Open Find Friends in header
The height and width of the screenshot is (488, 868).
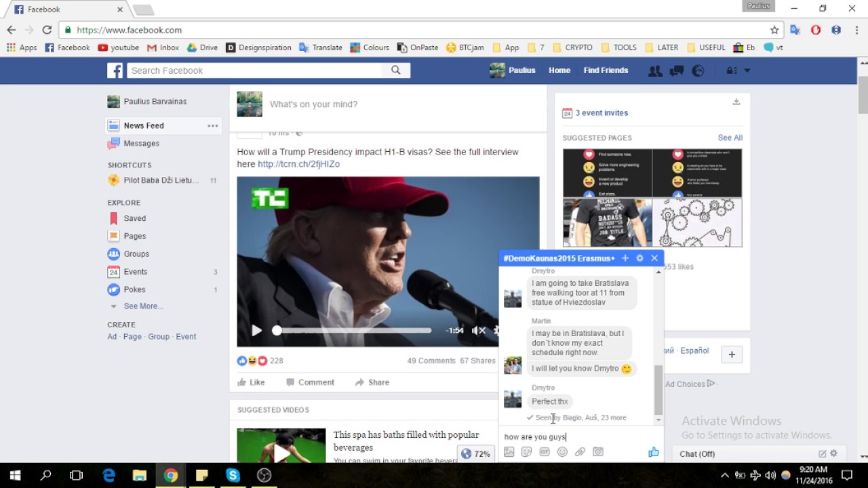(x=606, y=70)
